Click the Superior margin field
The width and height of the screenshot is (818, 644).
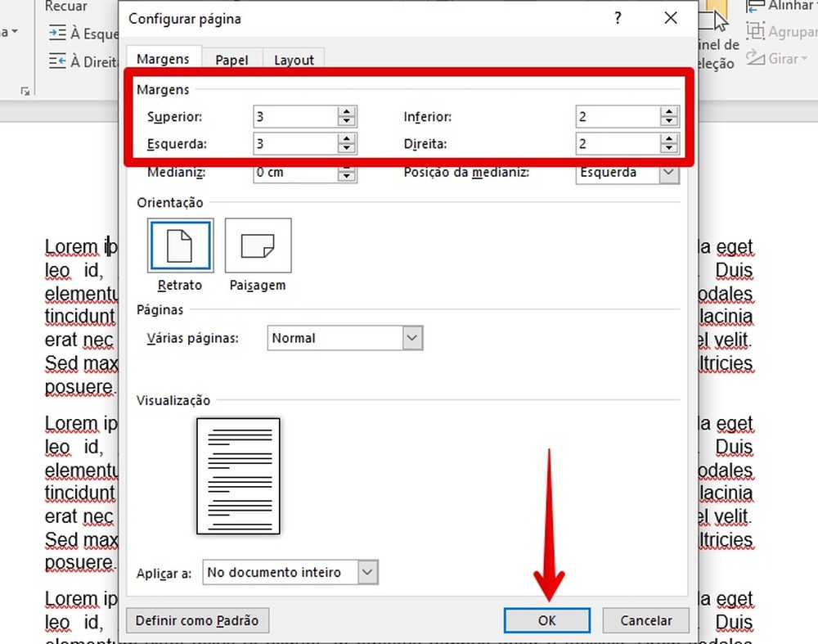[x=295, y=116]
